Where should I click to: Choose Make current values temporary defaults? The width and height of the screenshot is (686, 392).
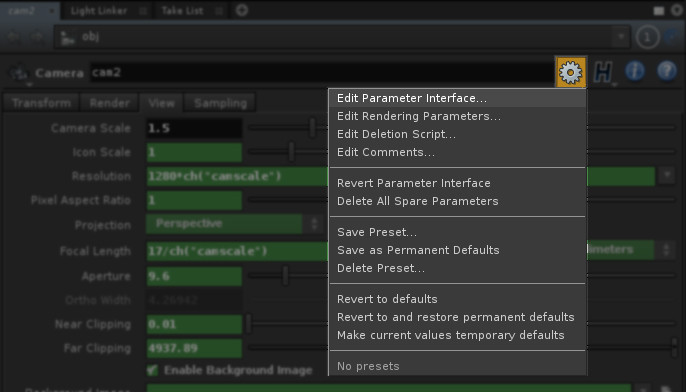(x=457, y=335)
